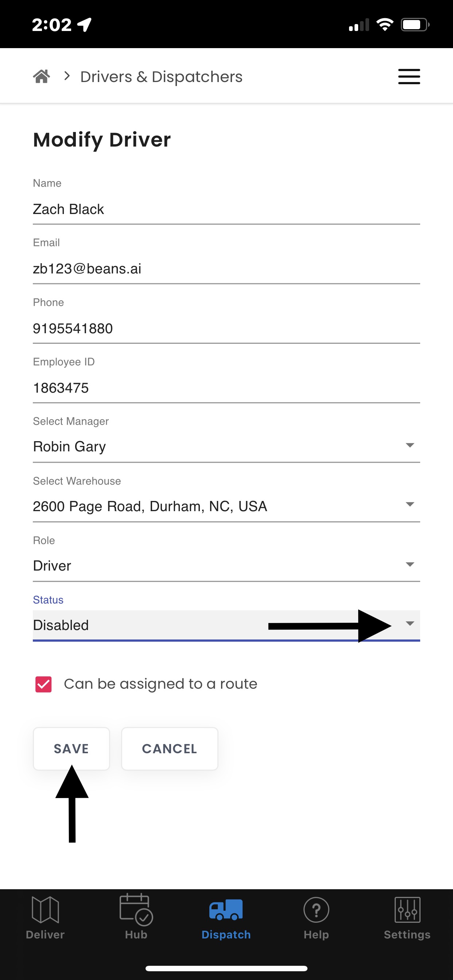The image size is (453, 980).
Task: Edit the Name field Zach Black
Action: pyautogui.click(x=226, y=209)
